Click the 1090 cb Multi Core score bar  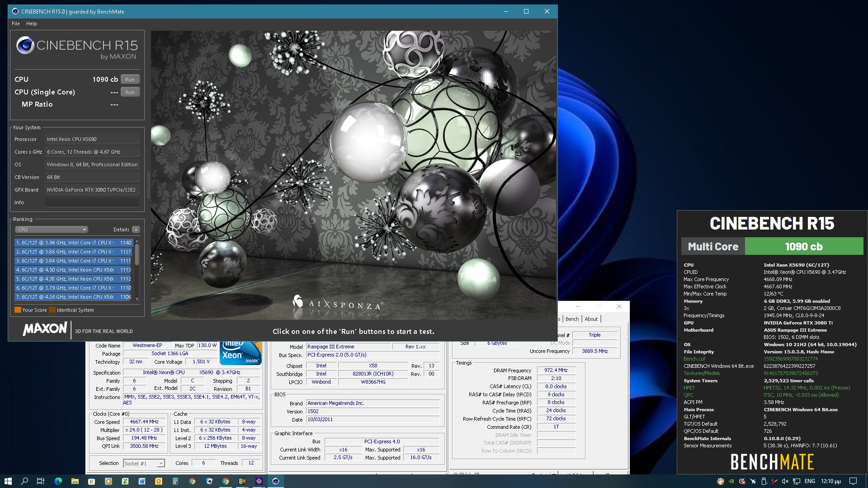804,247
